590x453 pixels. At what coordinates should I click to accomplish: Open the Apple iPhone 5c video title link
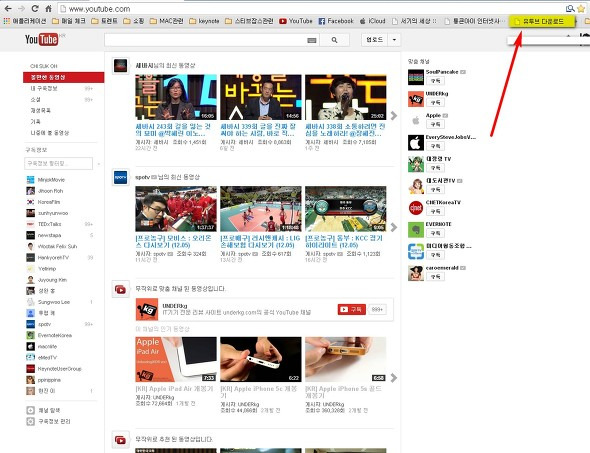(259, 392)
